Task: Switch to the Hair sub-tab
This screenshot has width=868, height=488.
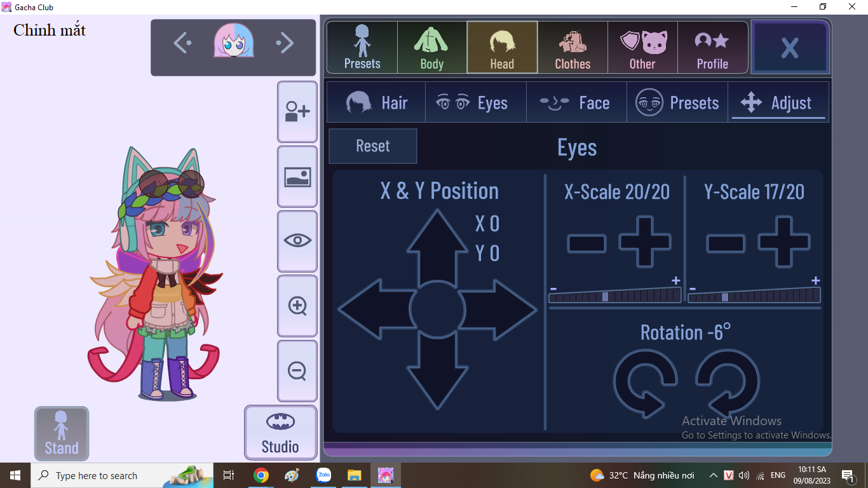Action: [x=376, y=103]
